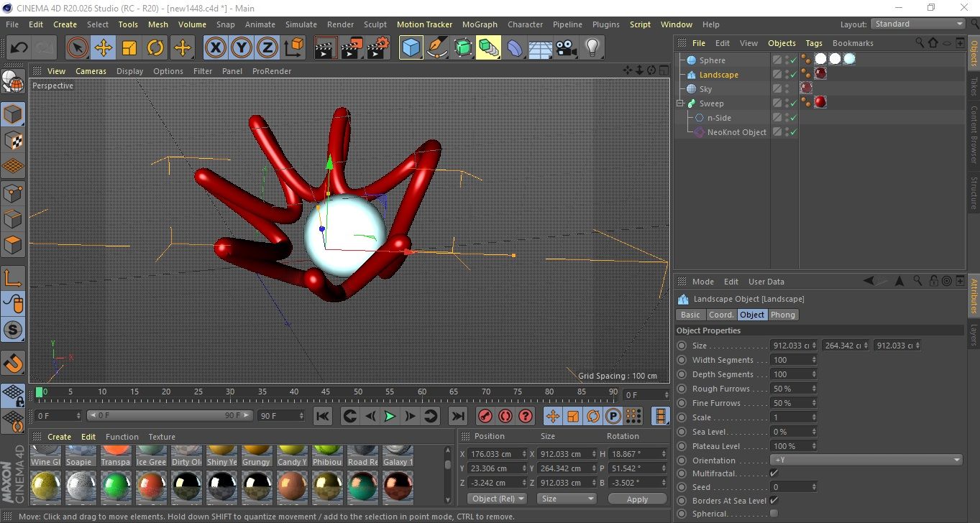
Task: Switch to the Phong tab
Action: pyautogui.click(x=782, y=315)
